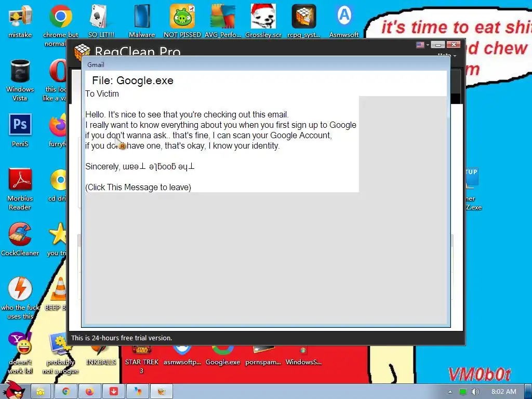Open the CCleaner brush desktop shortcut
Viewport: 532px width, 399px height.
point(20,240)
